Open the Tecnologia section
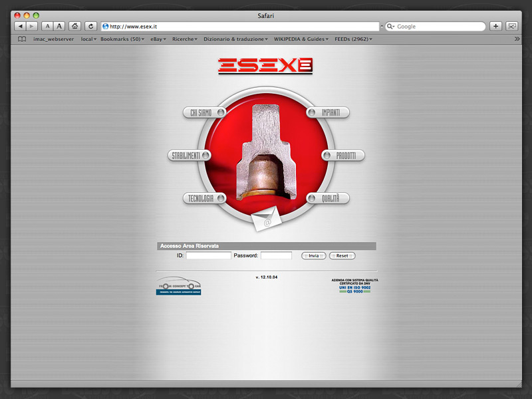Viewport: 532px width, 399px height. [x=205, y=198]
